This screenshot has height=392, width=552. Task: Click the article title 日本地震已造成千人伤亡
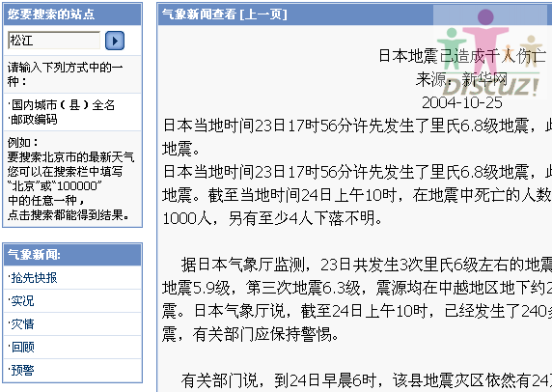click(462, 56)
